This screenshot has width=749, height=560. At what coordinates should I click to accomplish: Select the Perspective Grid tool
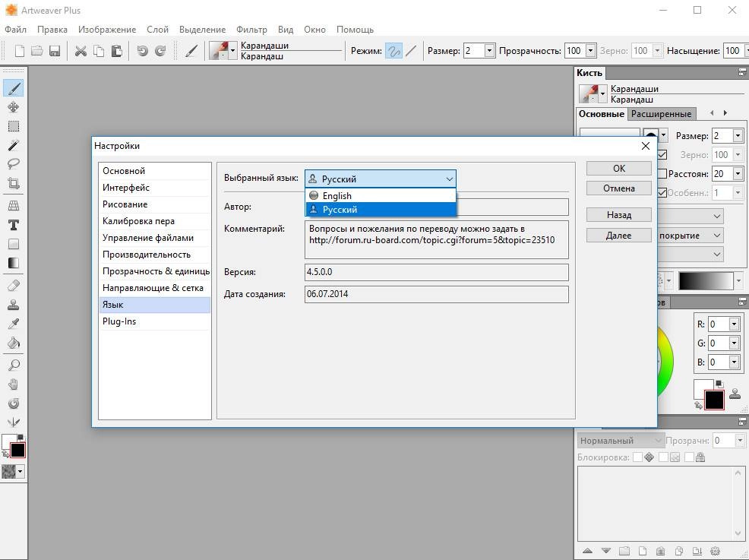14,205
